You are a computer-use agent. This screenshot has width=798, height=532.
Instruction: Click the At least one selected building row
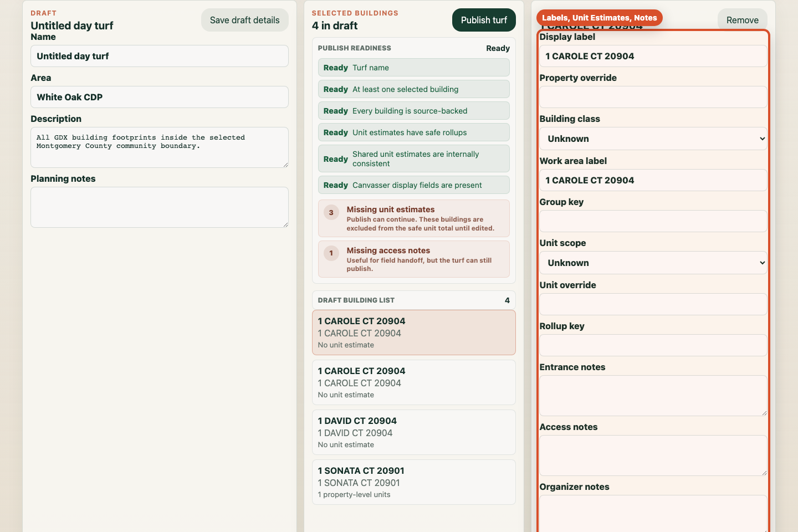point(414,89)
